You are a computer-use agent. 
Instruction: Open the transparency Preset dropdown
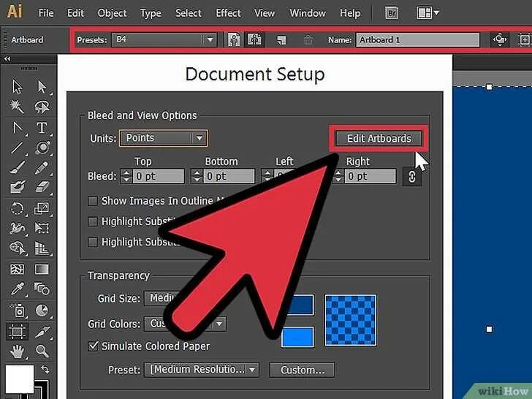click(x=202, y=370)
